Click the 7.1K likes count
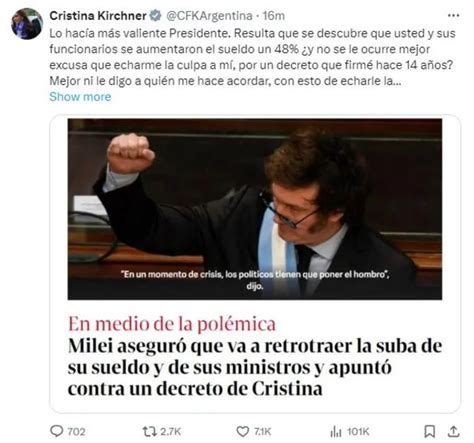 click(263, 432)
